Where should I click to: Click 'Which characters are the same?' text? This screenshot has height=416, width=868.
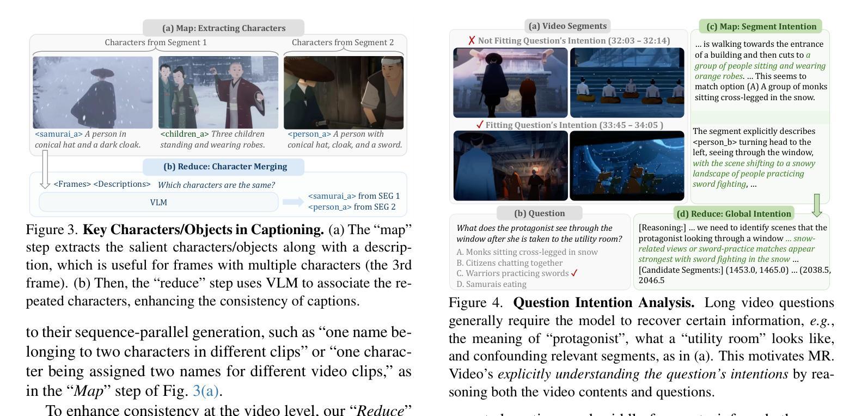[x=216, y=185]
